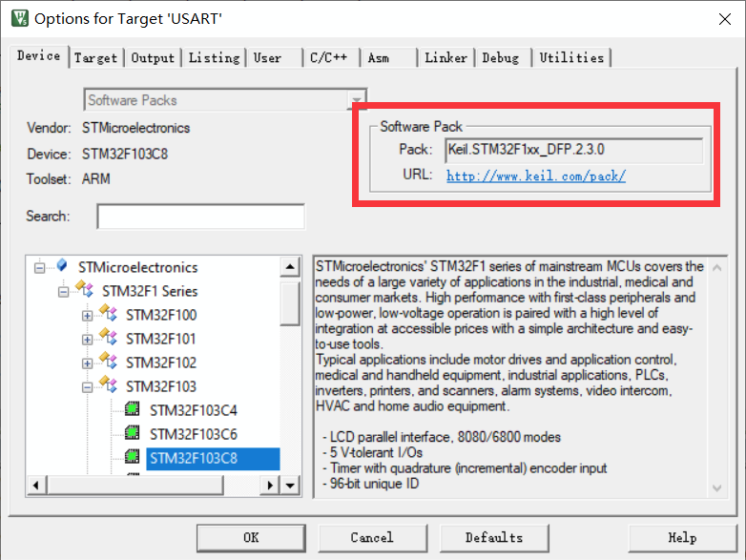Image resolution: width=746 pixels, height=560 pixels.
Task: Select STMicroelectronics tree label
Action: 138,267
